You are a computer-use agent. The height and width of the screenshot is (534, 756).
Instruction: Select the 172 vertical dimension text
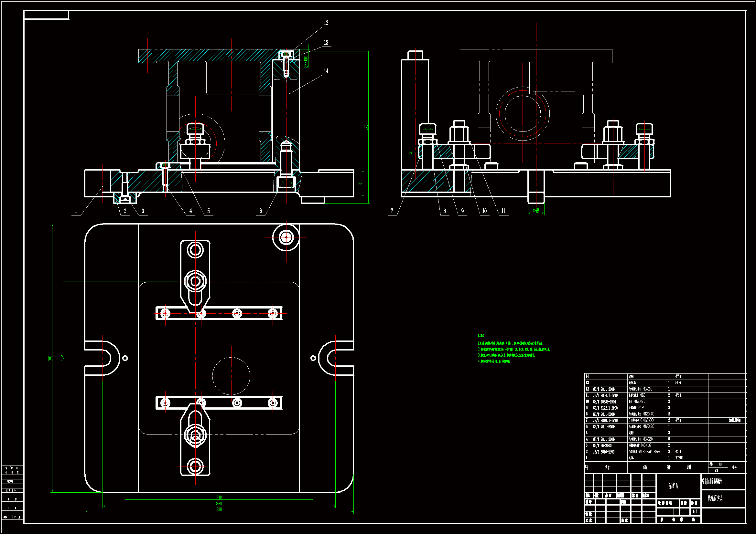tap(62, 358)
